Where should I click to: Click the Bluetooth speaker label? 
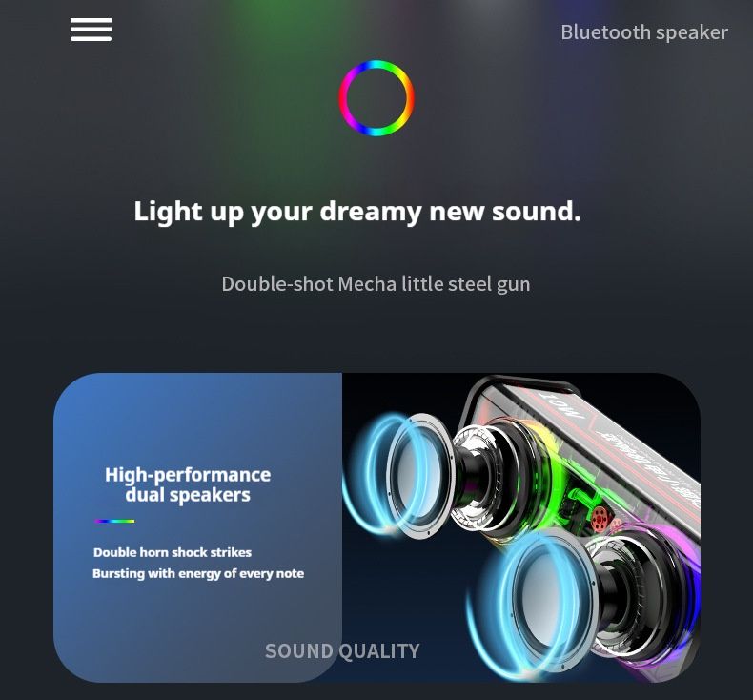(644, 32)
